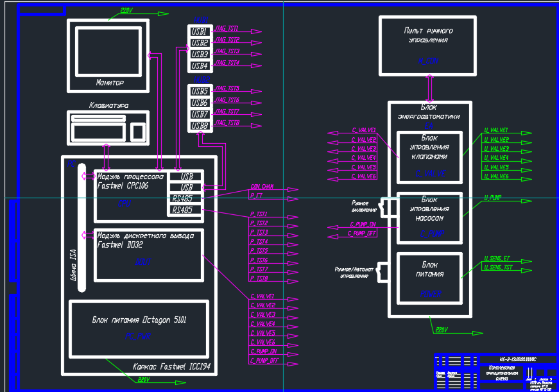
Task: Click the Шина ISA bus bar
Action: click(82, 231)
